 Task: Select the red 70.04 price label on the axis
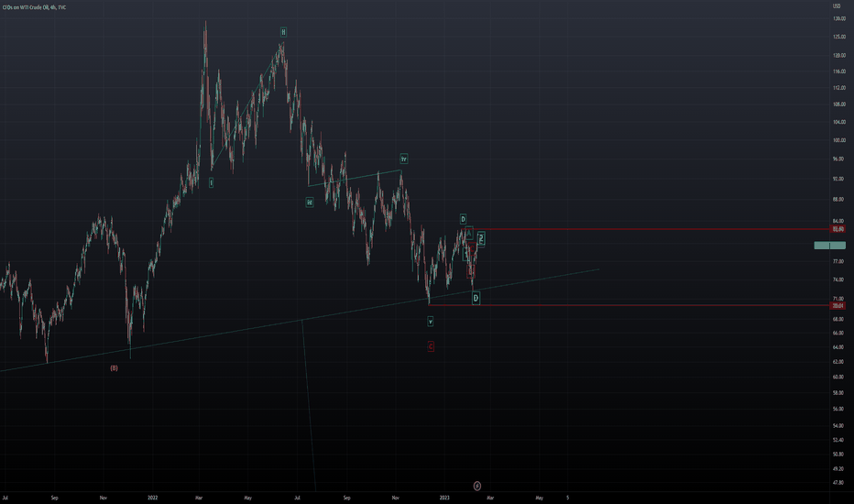(x=838, y=306)
